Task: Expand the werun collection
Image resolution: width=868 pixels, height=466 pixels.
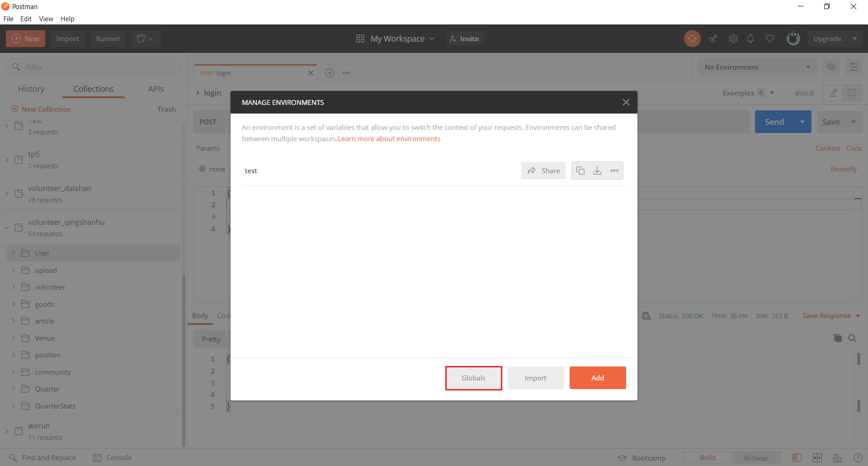Action: 7,431
